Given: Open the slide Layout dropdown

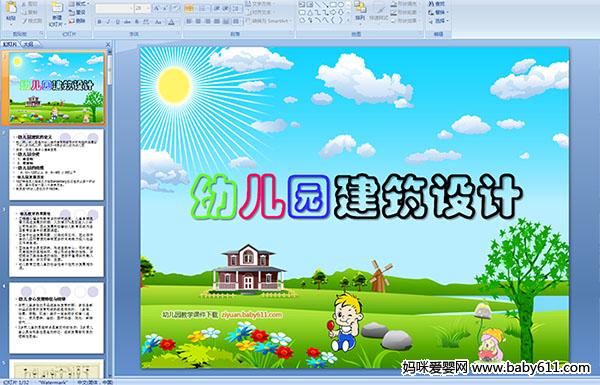Looking at the screenshot, I should [x=79, y=4].
